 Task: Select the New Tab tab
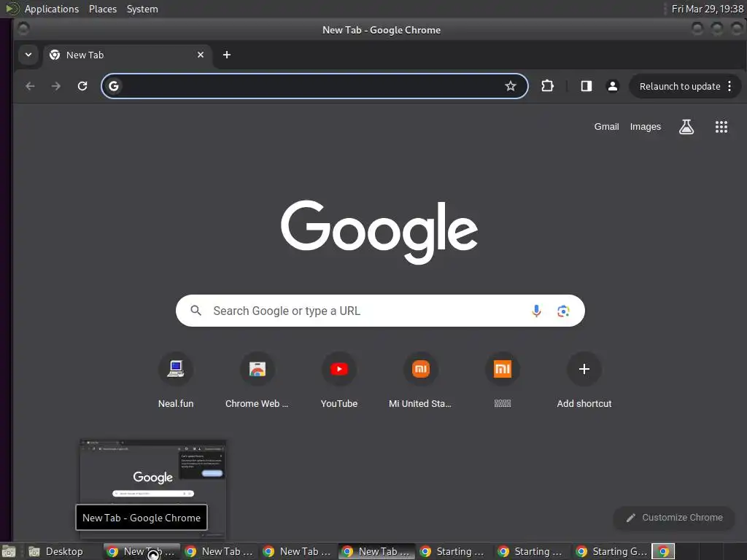(126, 55)
